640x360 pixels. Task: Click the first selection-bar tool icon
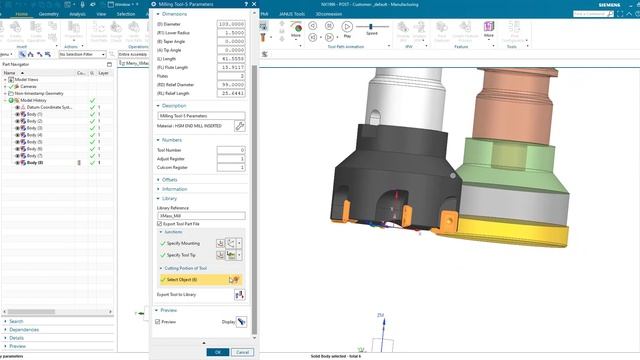point(22,54)
